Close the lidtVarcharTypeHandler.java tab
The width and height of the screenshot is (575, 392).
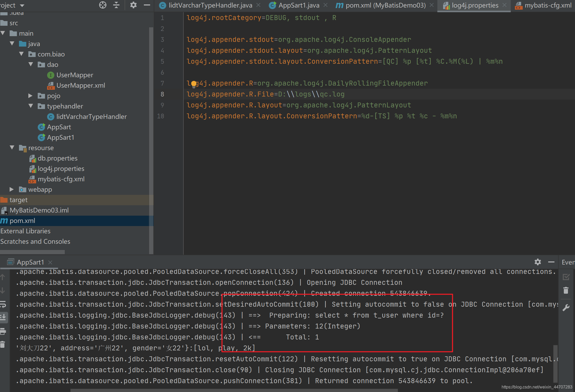tap(258, 5)
